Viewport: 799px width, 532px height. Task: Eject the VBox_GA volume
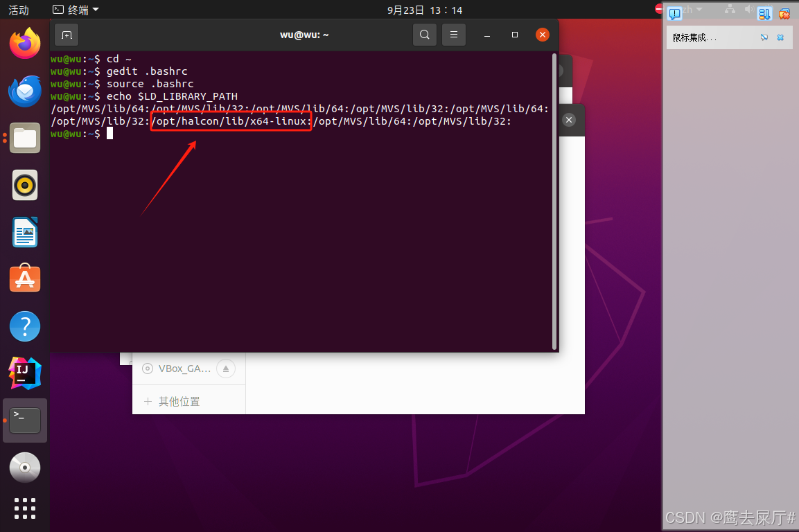pos(225,369)
